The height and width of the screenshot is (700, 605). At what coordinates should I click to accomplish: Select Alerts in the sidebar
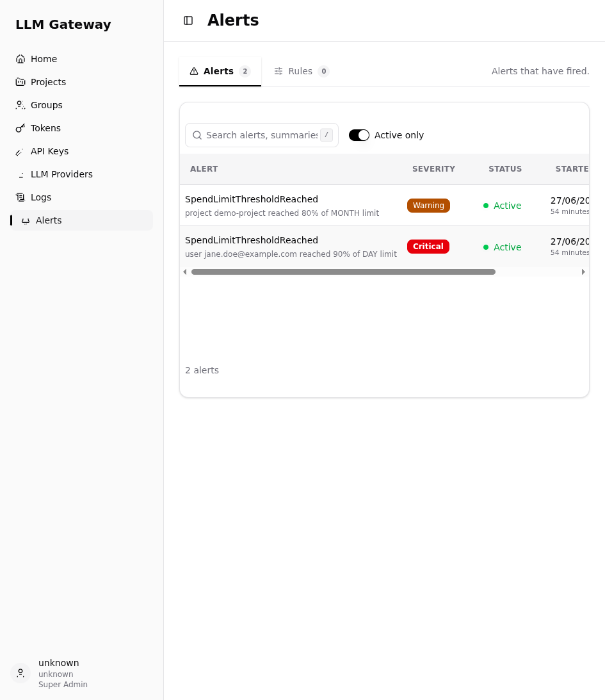click(x=82, y=220)
